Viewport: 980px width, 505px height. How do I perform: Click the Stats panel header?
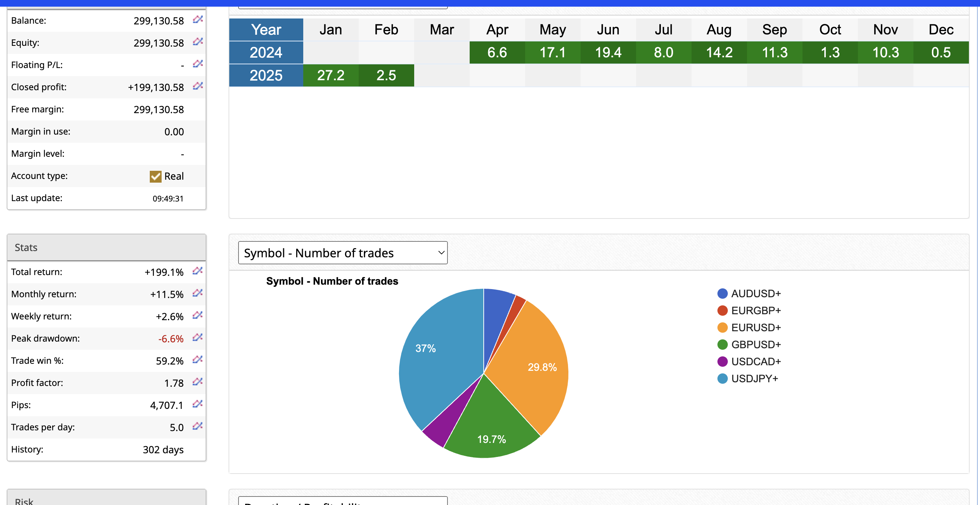106,248
